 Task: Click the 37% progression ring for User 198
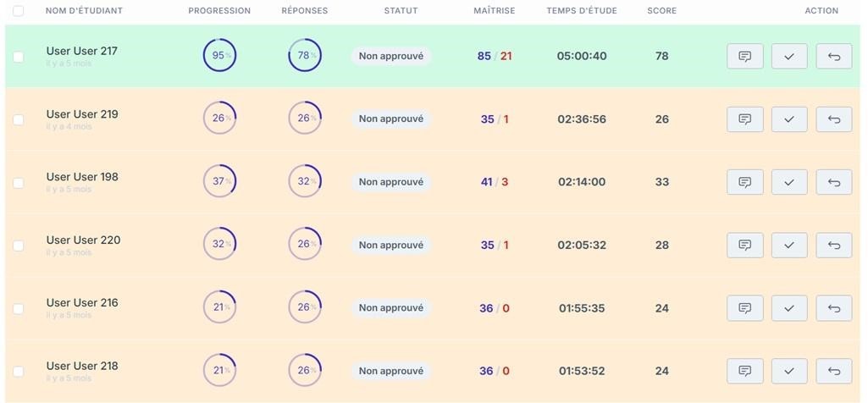click(220, 181)
